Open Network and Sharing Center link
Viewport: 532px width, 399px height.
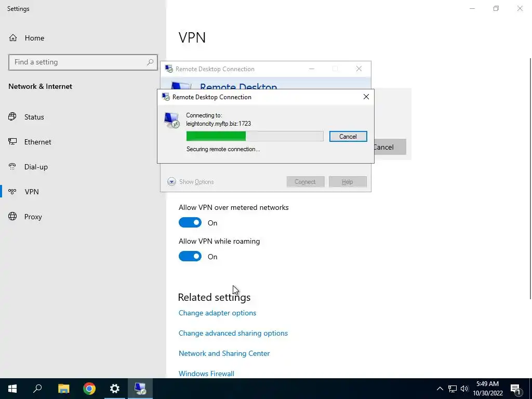pos(224,353)
